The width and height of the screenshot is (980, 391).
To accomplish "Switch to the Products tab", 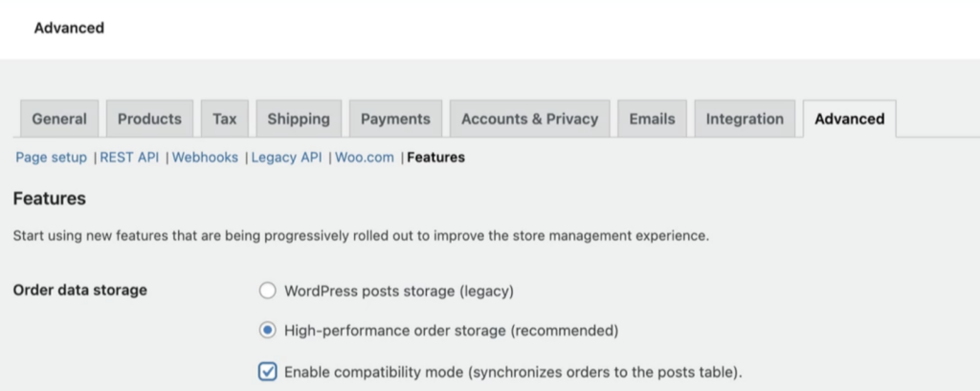I will coord(149,119).
